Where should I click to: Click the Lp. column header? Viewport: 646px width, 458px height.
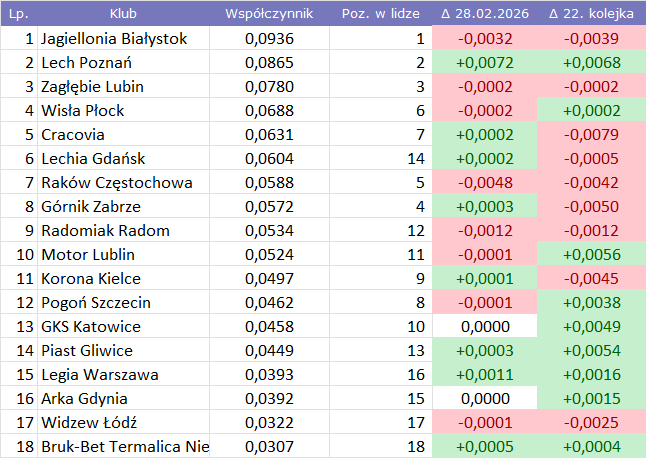pos(18,14)
